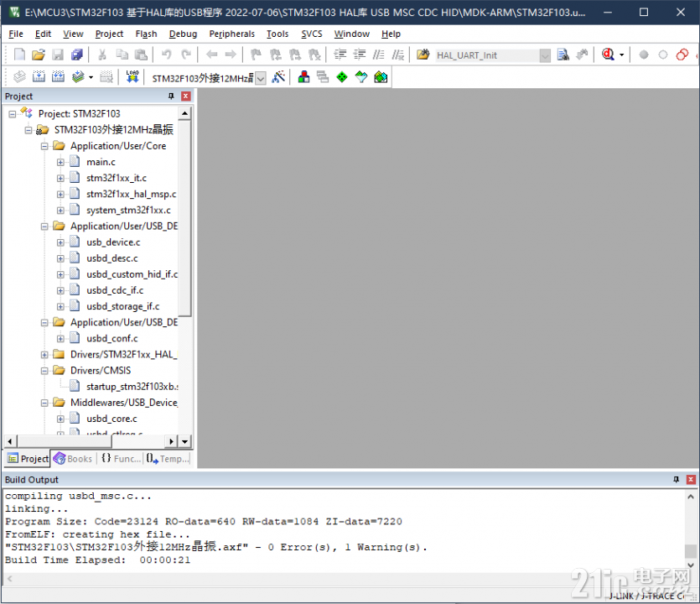Navigate backwards with the left arrow icon
This screenshot has height=604, width=700.
(211, 55)
